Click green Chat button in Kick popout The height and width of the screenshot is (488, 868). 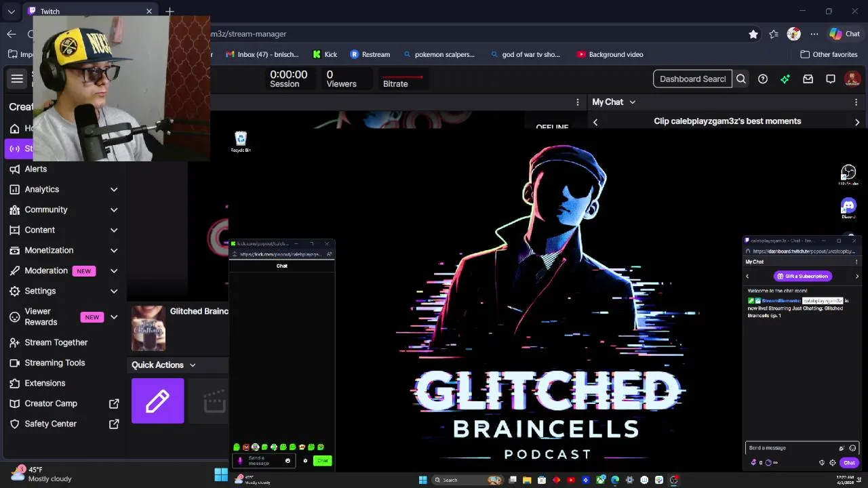(x=322, y=461)
